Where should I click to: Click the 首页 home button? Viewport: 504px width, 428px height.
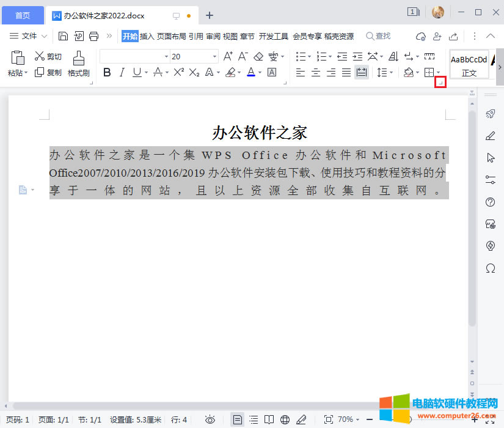(x=22, y=15)
